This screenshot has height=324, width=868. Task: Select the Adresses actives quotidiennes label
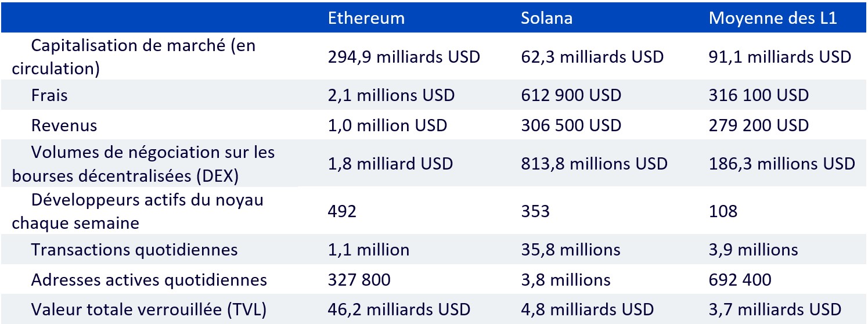click(x=149, y=280)
